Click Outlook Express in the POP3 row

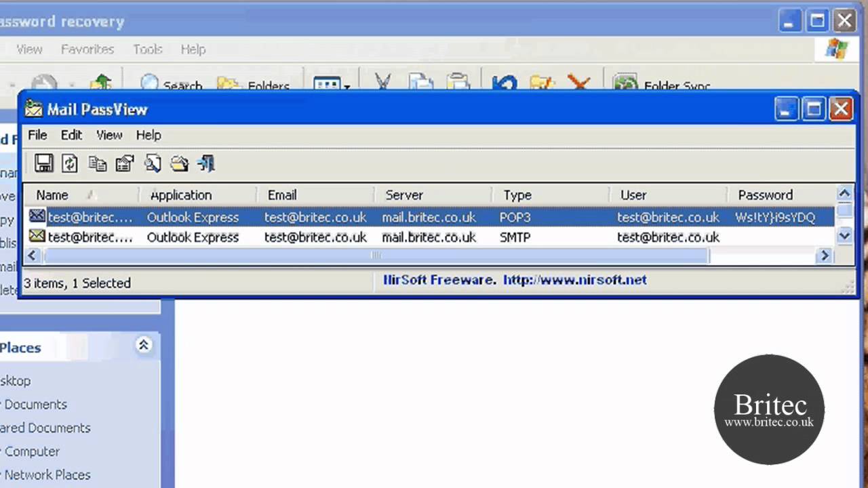193,218
